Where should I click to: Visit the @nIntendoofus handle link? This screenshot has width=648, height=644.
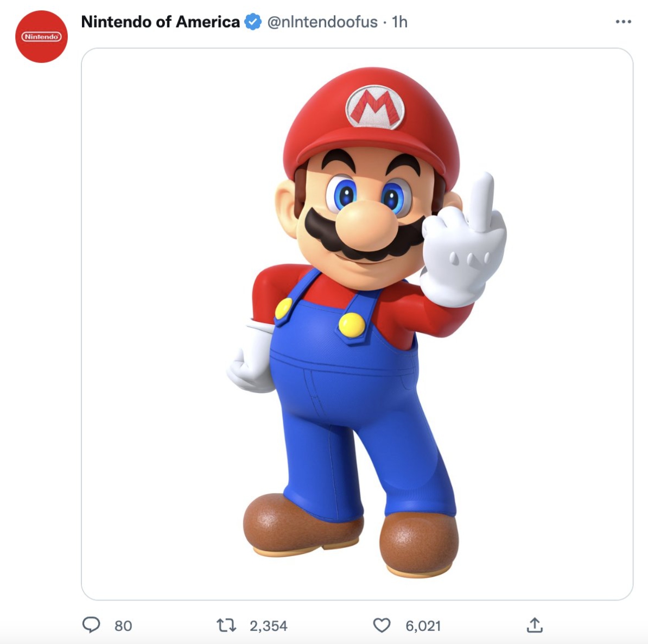[322, 22]
